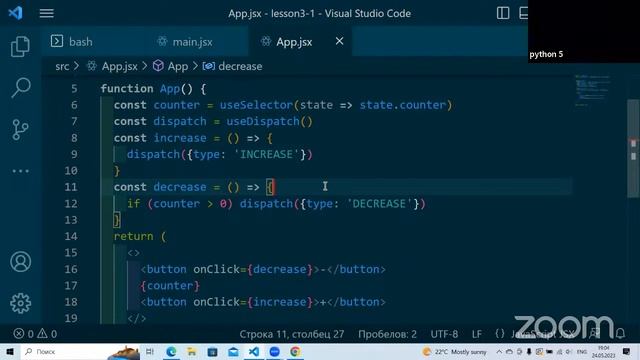Open the Search view in activity bar
Screen dimensions: 640x360
click(x=20, y=87)
